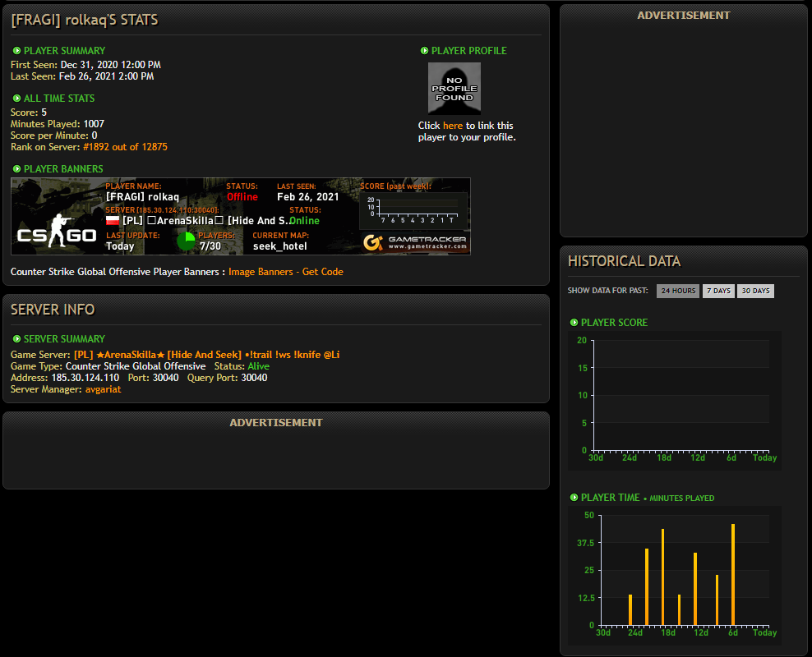Screen dimensions: 812x657
Task: Show data for past 24 Hours
Action: [678, 291]
